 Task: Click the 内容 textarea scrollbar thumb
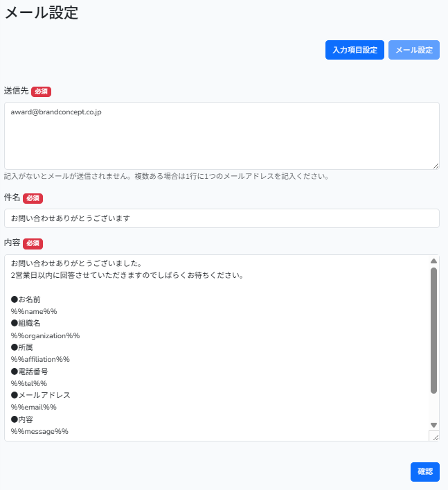pos(434,331)
